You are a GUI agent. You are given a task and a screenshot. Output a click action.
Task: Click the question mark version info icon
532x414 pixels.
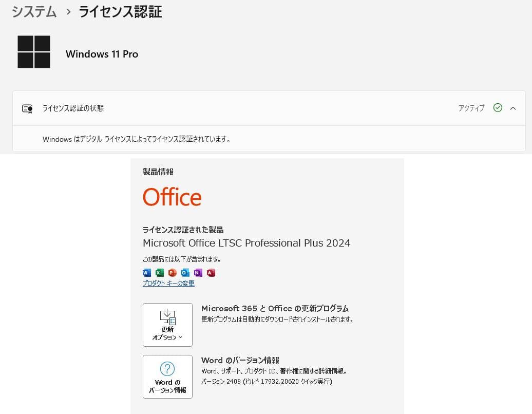click(167, 368)
